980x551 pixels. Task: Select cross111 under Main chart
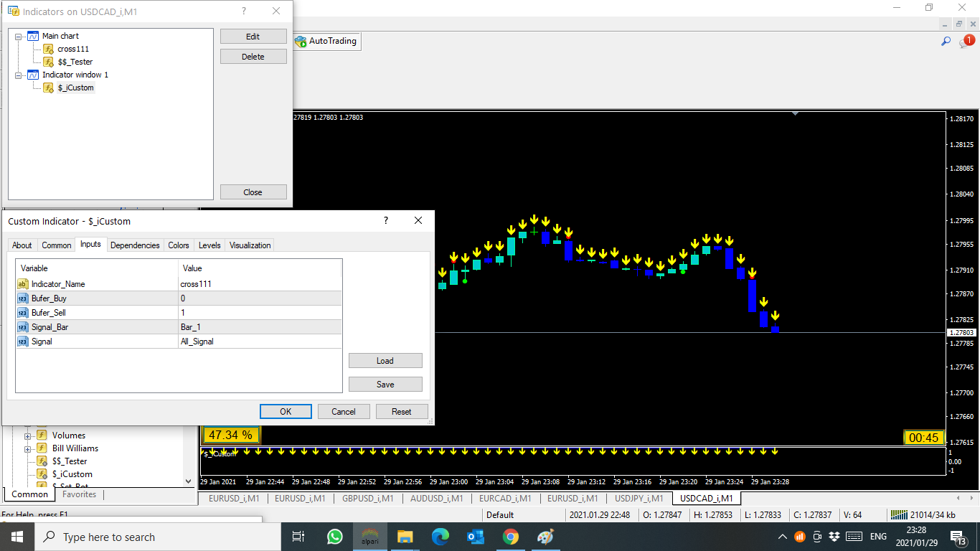[x=73, y=49]
